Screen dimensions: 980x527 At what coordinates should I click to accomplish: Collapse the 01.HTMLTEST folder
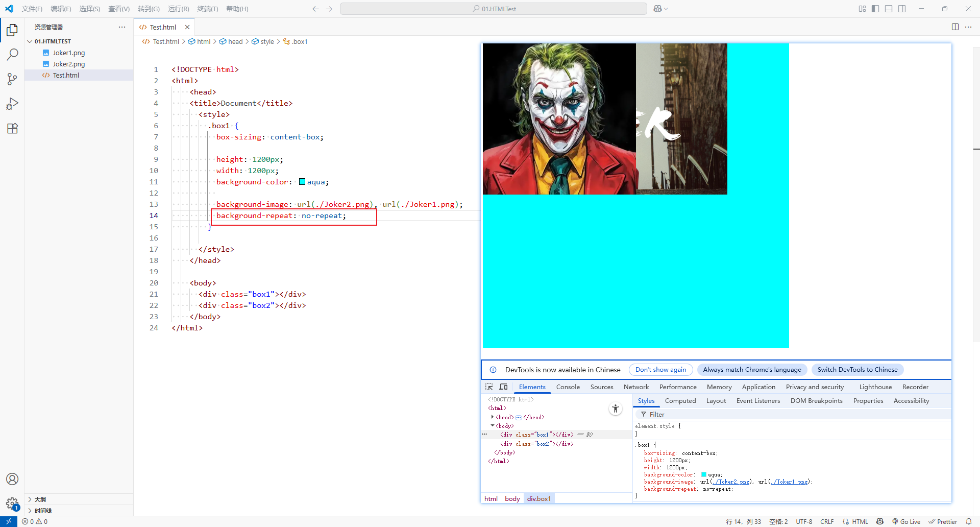coord(30,41)
